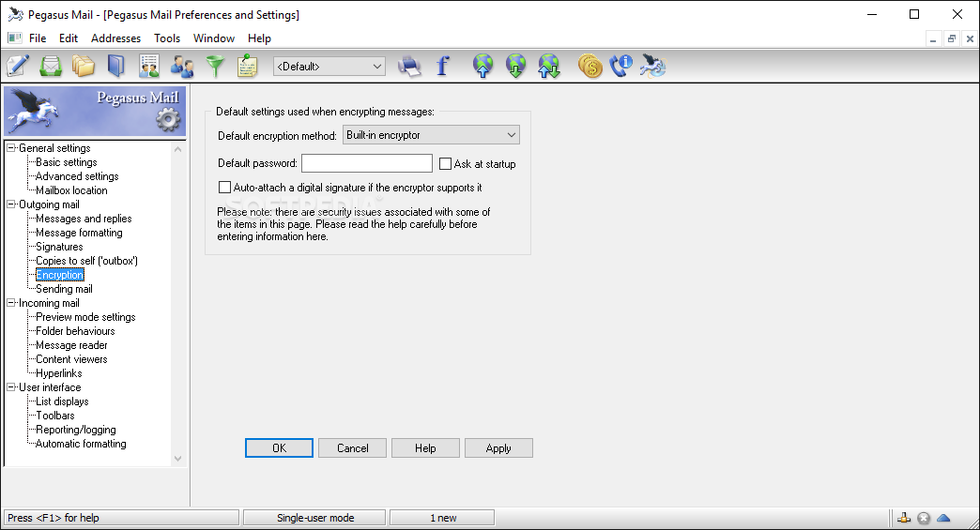980x530 pixels.
Task: Open the Tools menu
Action: (167, 38)
